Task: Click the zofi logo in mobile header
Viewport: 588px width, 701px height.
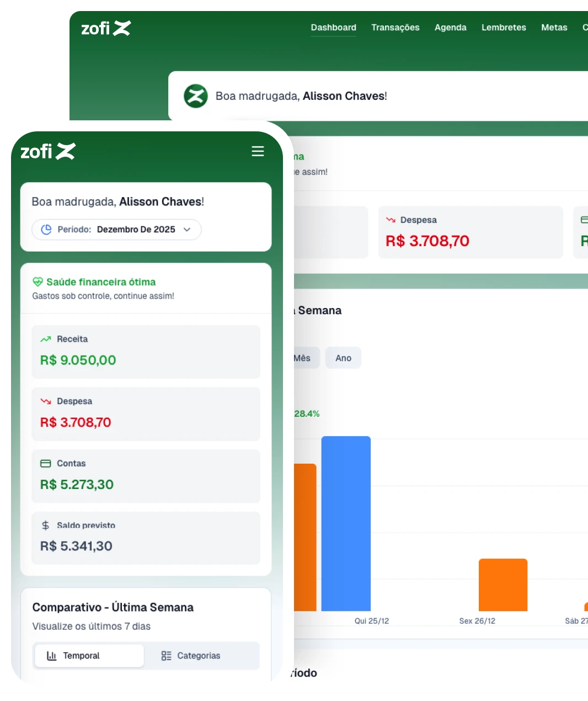Action: (x=48, y=151)
